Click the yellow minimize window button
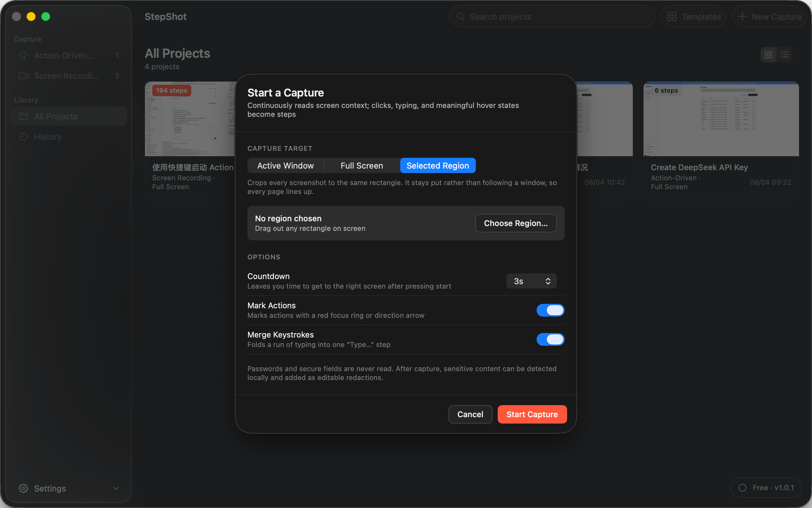Screen dimensions: 812x508 [x=31, y=17]
